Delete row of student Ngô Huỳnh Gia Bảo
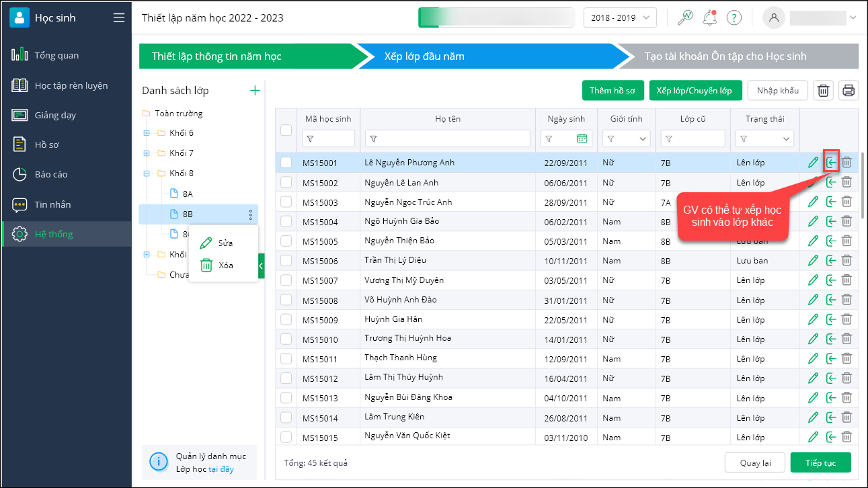Viewport: 868px width, 488px height. [847, 221]
